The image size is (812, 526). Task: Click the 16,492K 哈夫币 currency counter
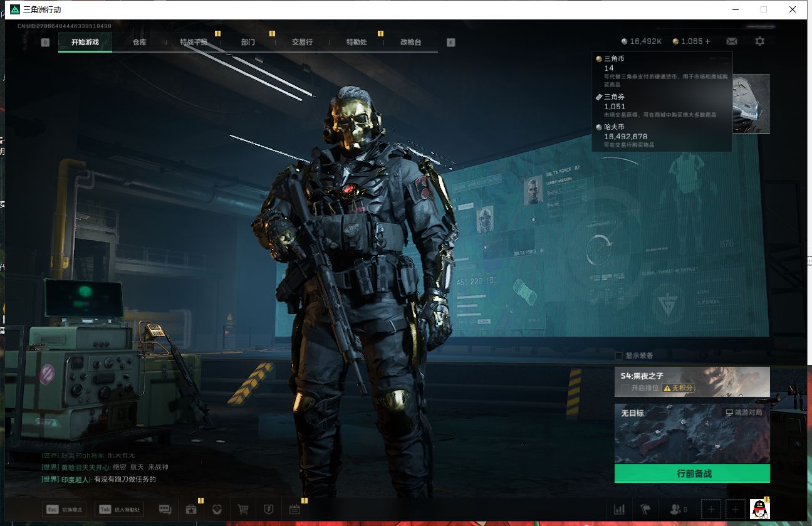[642, 41]
